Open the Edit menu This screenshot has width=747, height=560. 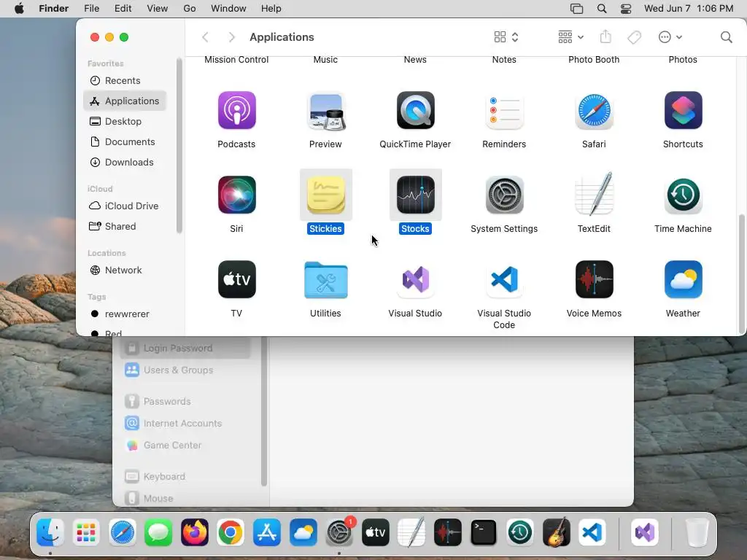click(x=123, y=9)
